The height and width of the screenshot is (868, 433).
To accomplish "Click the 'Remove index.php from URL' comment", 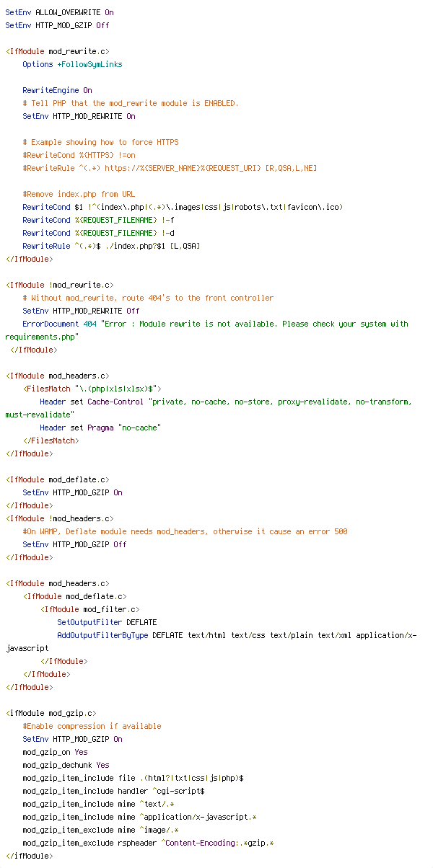I will [79, 194].
